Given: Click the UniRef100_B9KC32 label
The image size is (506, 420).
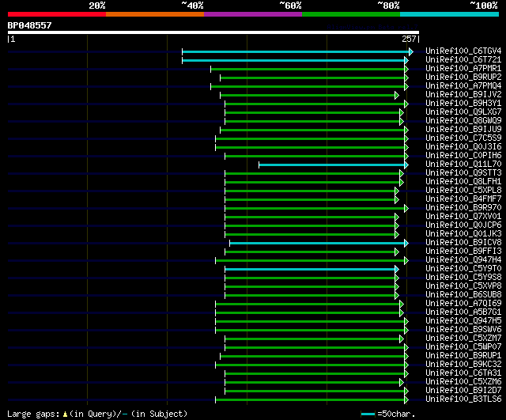Looking at the screenshot, I should click(x=463, y=365).
